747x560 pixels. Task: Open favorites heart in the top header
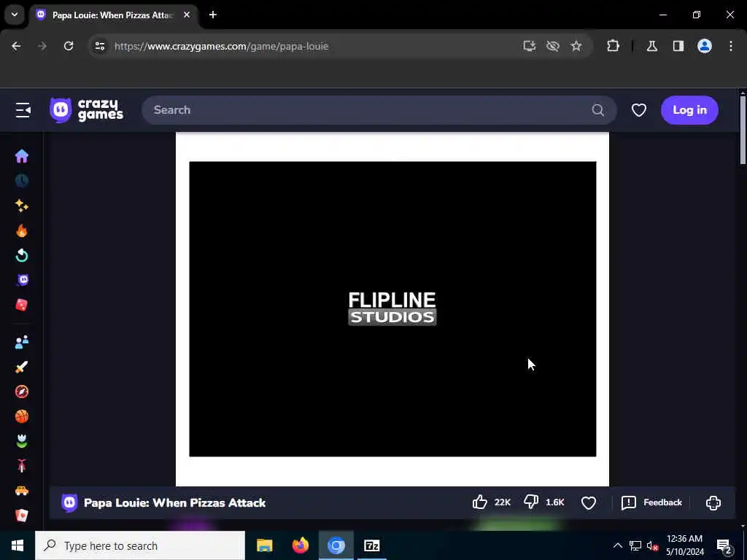point(639,110)
